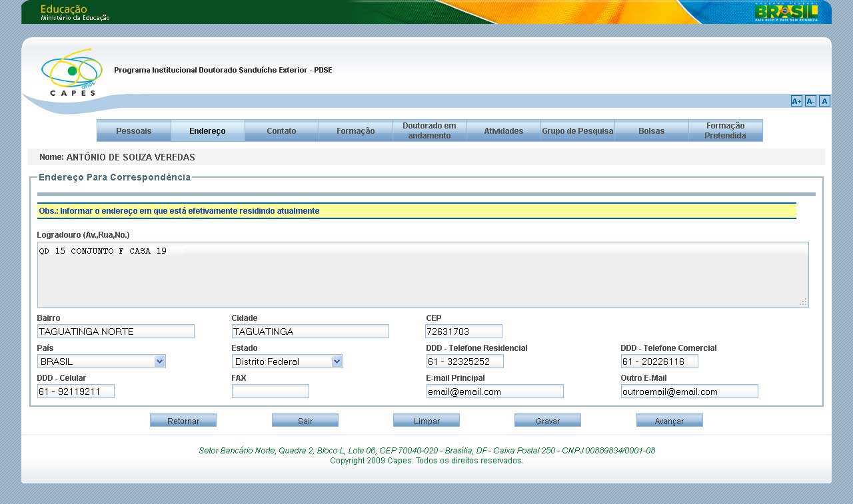Image resolution: width=853 pixels, height=504 pixels.
Task: Click the Logradouro (Av.,Rua,No.) label
Action: 83,235
